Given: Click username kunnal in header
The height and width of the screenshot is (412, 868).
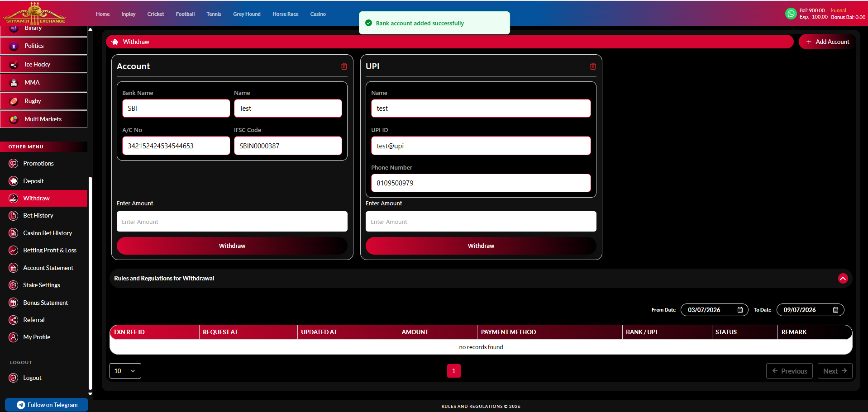Looking at the screenshot, I should pyautogui.click(x=839, y=10).
